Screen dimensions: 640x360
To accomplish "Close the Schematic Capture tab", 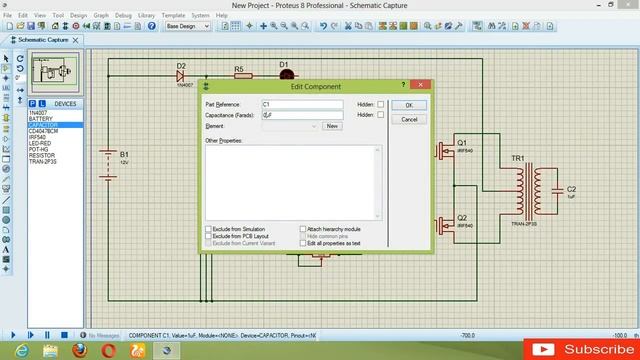I will (76, 40).
